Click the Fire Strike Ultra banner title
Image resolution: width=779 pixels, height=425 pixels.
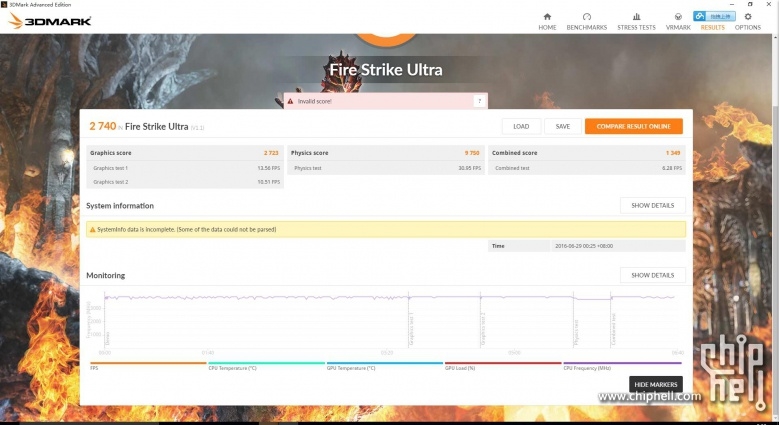386,70
